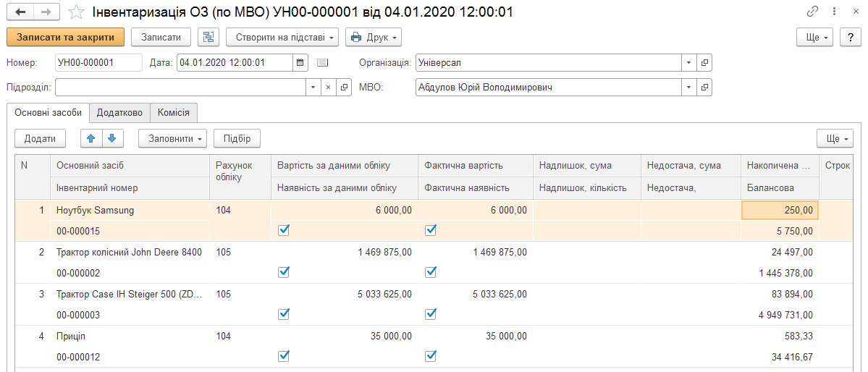Edit the Дата field
Viewport: 868px width, 372px height.
point(235,62)
